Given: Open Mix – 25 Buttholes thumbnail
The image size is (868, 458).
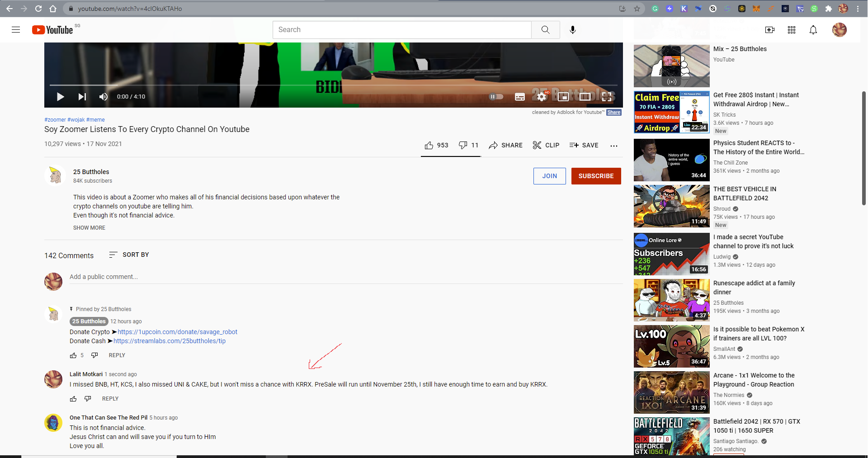Looking at the screenshot, I should (x=672, y=66).
